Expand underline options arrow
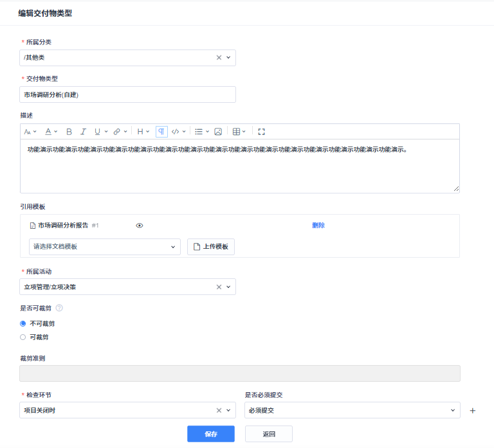 [x=106, y=132]
